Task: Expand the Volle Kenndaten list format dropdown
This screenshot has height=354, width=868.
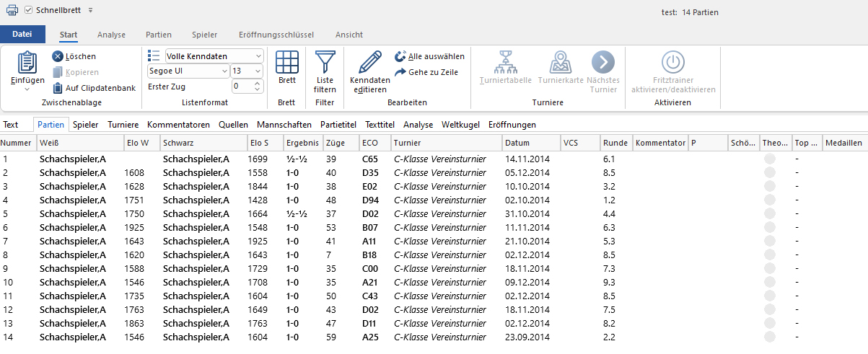Action: 258,56
